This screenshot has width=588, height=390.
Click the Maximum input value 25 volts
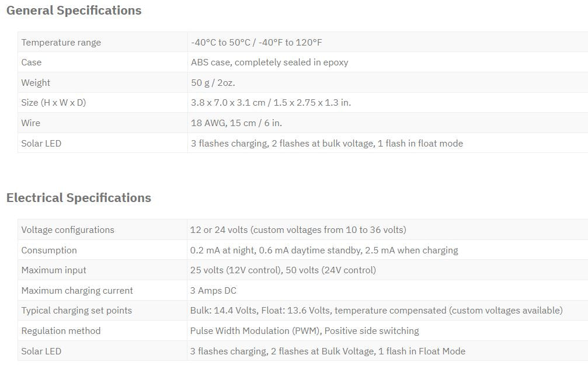[x=283, y=270]
